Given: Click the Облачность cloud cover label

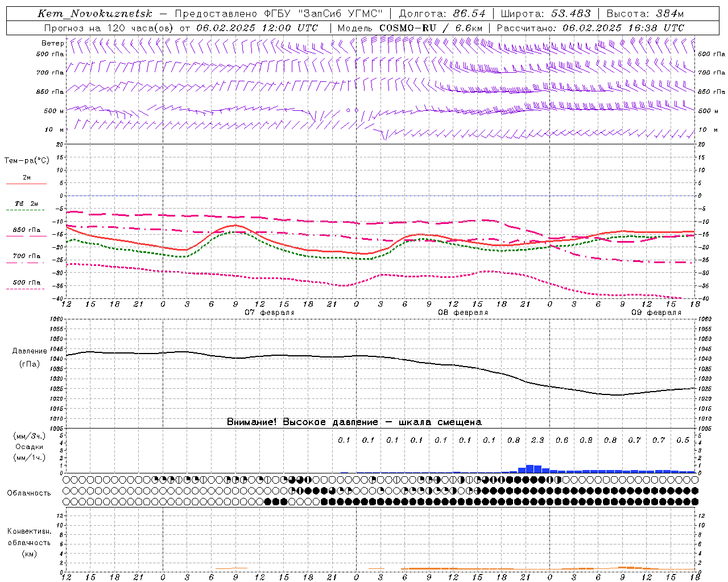Looking at the screenshot, I should pyautogui.click(x=29, y=493).
